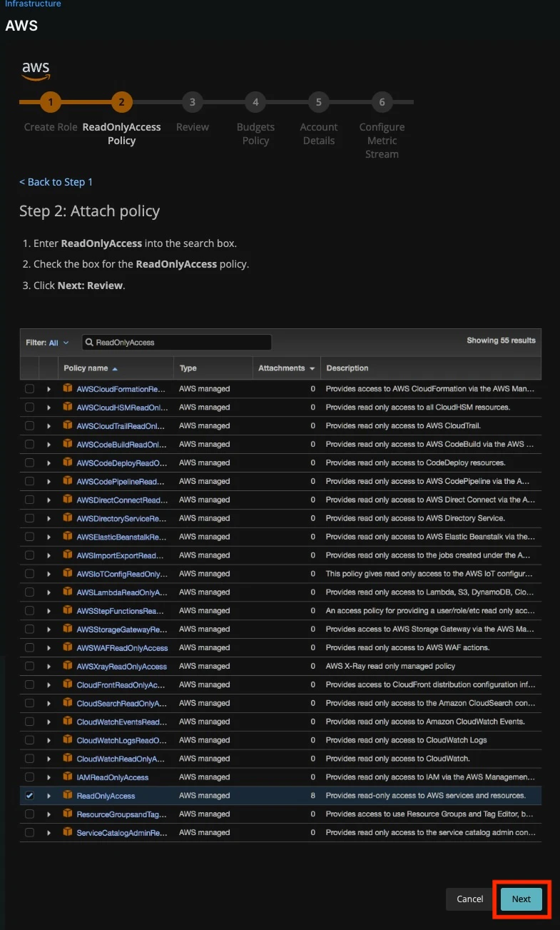Uncheck the ReadOnlyAccess policy checkbox

pyautogui.click(x=29, y=796)
